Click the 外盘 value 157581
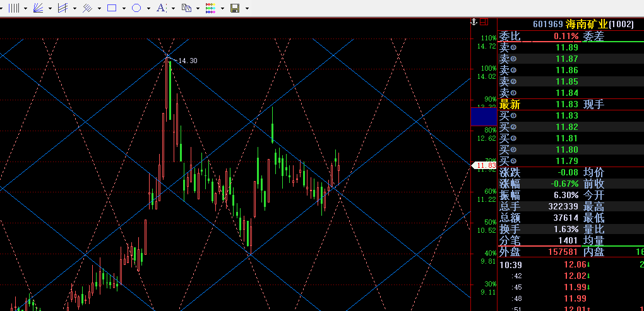644x311 pixels. click(x=563, y=252)
